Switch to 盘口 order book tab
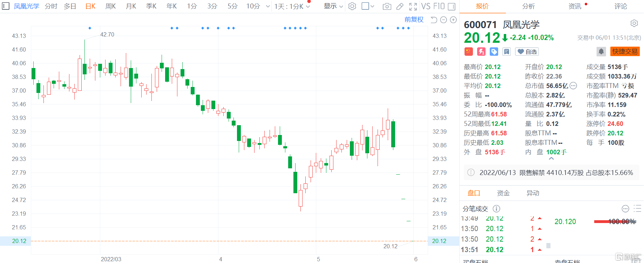 click(474, 193)
